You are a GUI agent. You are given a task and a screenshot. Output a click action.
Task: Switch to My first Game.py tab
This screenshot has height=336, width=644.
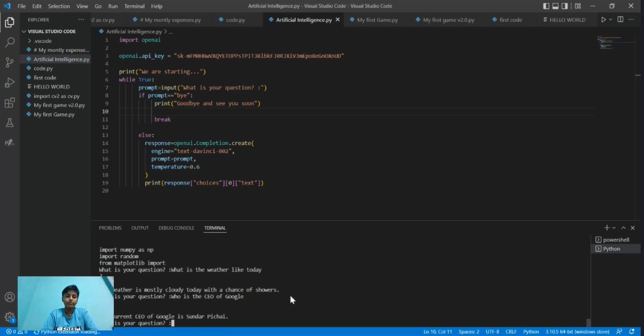(x=377, y=20)
